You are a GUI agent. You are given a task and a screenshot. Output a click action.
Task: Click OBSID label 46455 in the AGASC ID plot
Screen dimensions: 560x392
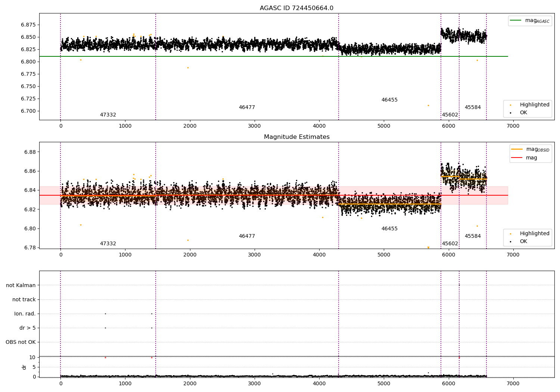point(389,100)
